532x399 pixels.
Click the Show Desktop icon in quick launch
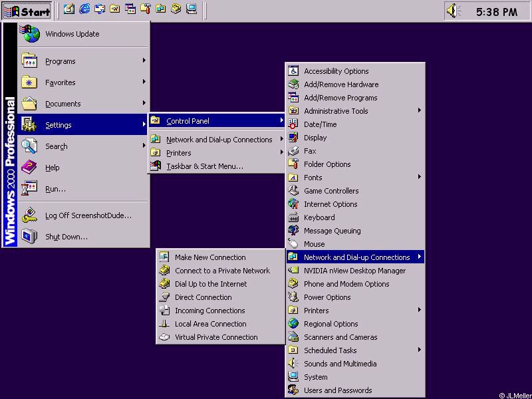69,9
